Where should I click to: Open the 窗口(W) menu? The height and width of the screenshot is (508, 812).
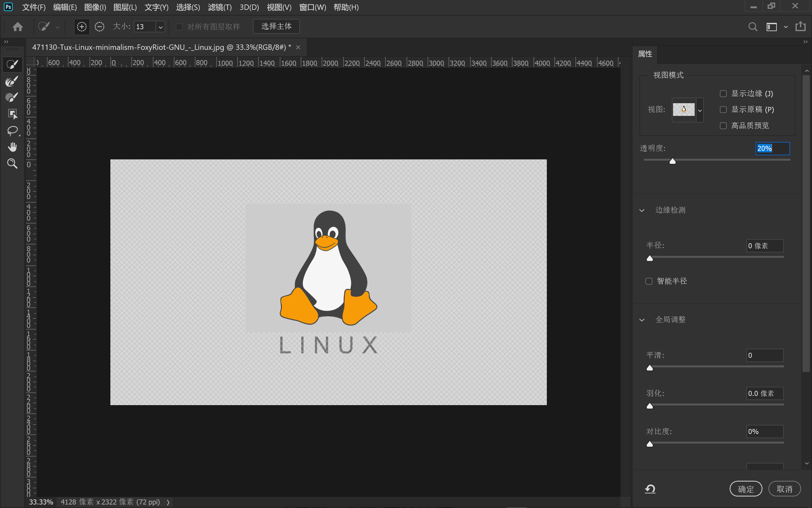312,7
